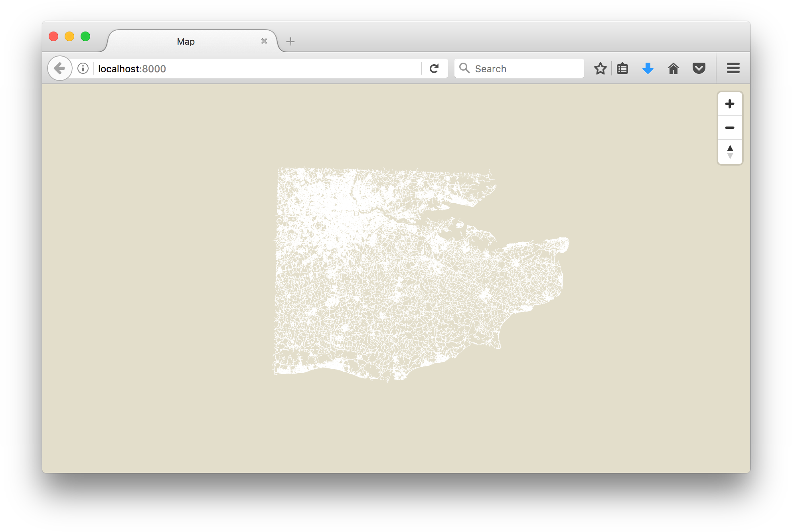Image resolution: width=792 pixels, height=532 pixels.
Task: Click inside the Search field
Action: tap(519, 68)
